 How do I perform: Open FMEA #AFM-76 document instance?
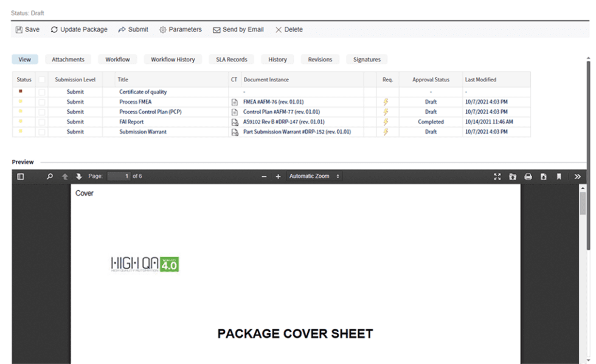pyautogui.click(x=273, y=102)
